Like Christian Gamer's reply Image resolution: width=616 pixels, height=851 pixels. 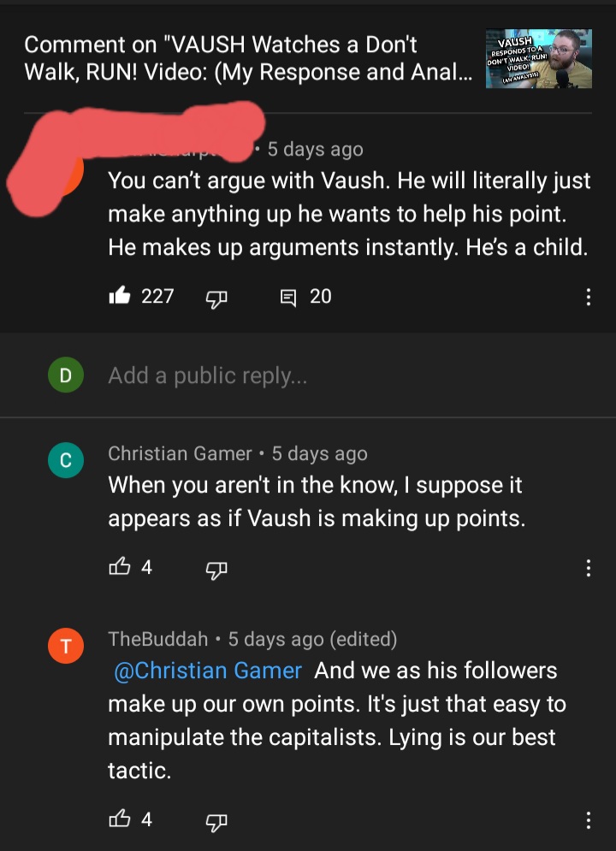click(x=120, y=567)
